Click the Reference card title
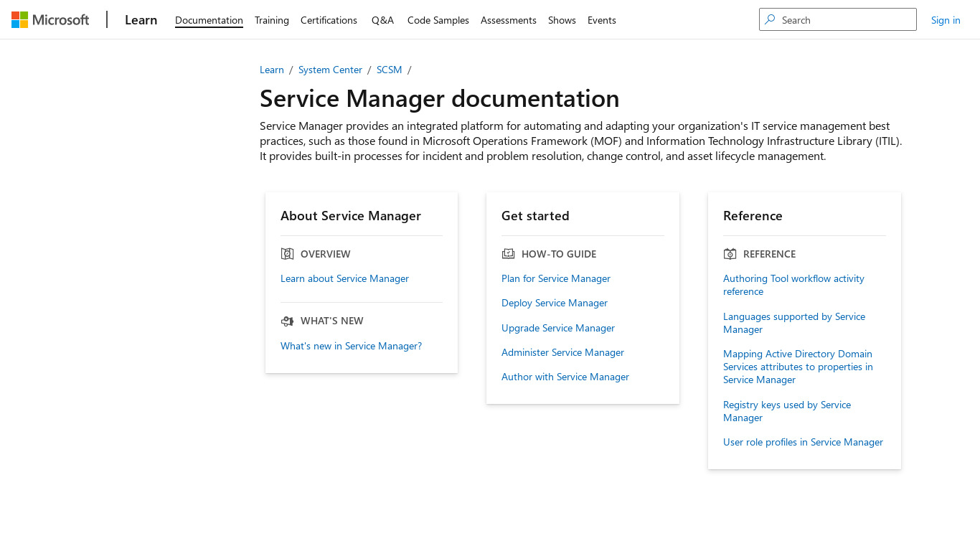 pyautogui.click(x=753, y=216)
